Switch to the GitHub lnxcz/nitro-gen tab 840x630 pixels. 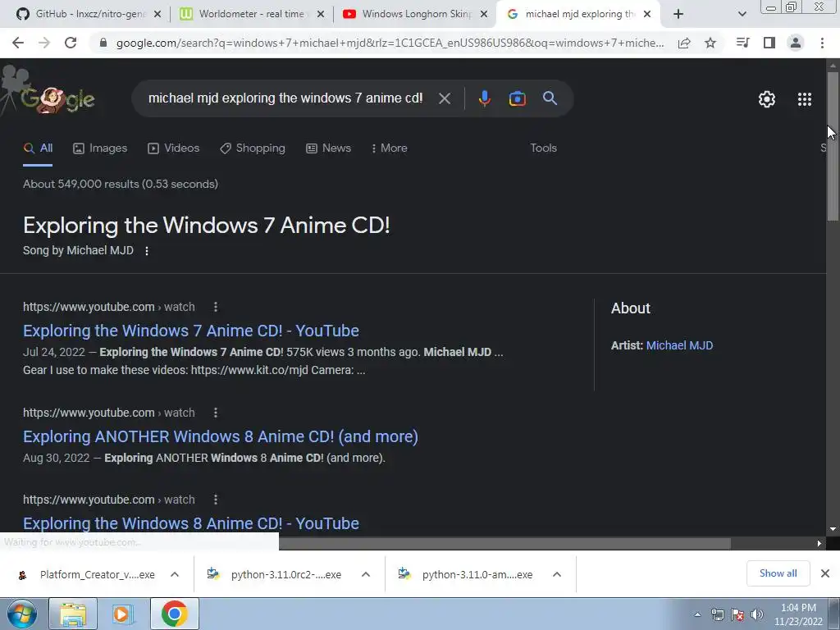click(89, 15)
